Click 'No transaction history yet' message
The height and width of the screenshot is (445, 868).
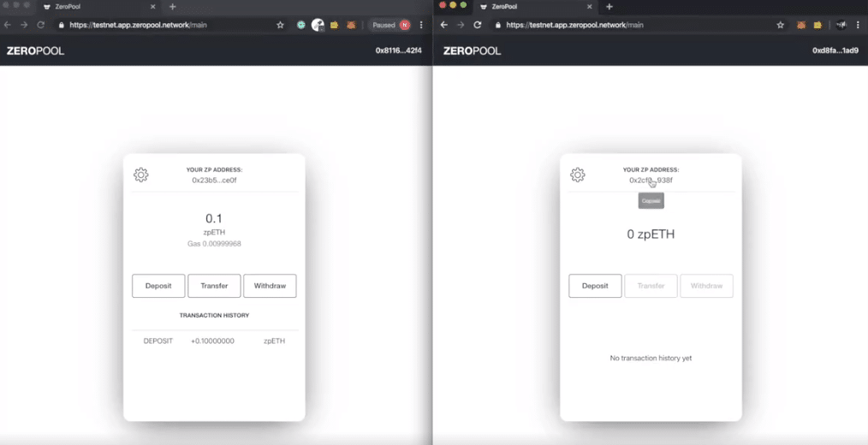[x=651, y=358]
